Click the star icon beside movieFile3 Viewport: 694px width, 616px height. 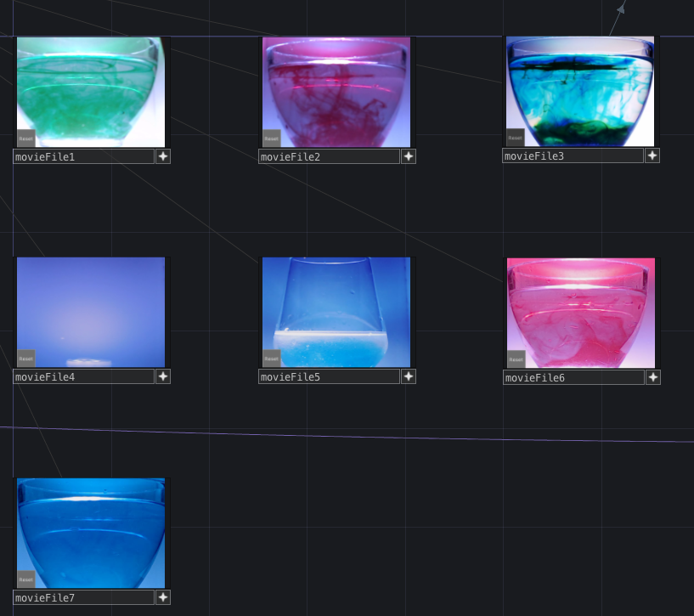pyautogui.click(x=652, y=155)
